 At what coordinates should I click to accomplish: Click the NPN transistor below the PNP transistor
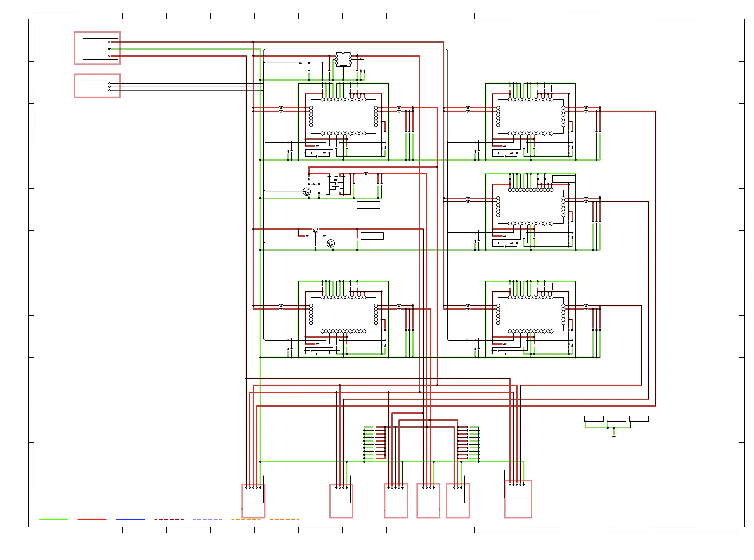331,243
